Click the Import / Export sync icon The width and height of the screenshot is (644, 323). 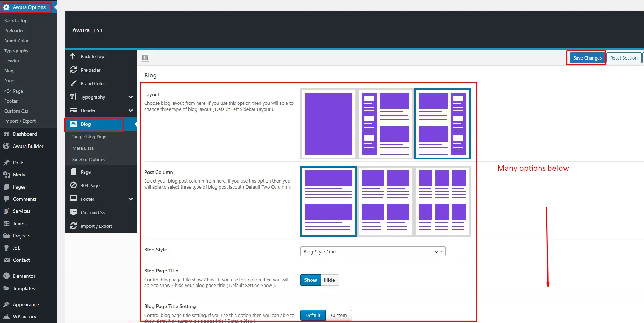pyautogui.click(x=73, y=226)
